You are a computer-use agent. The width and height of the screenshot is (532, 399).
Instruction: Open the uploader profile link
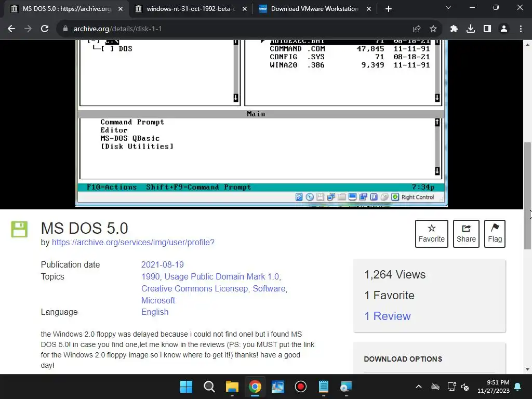pyautogui.click(x=133, y=242)
